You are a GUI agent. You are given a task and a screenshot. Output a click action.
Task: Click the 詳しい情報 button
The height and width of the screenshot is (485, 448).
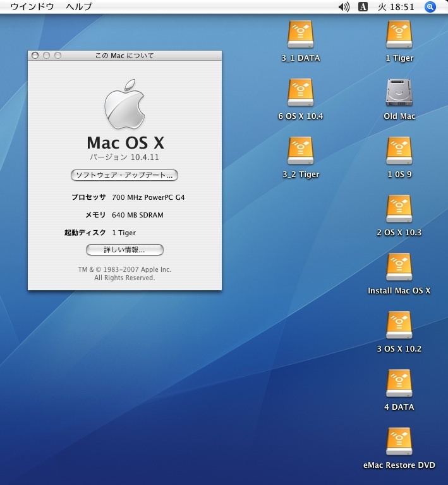point(124,250)
